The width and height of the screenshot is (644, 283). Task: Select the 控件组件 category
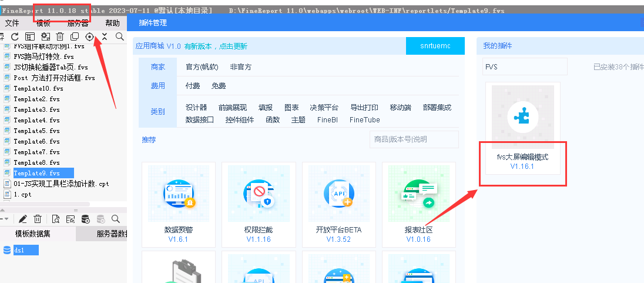[x=240, y=120]
